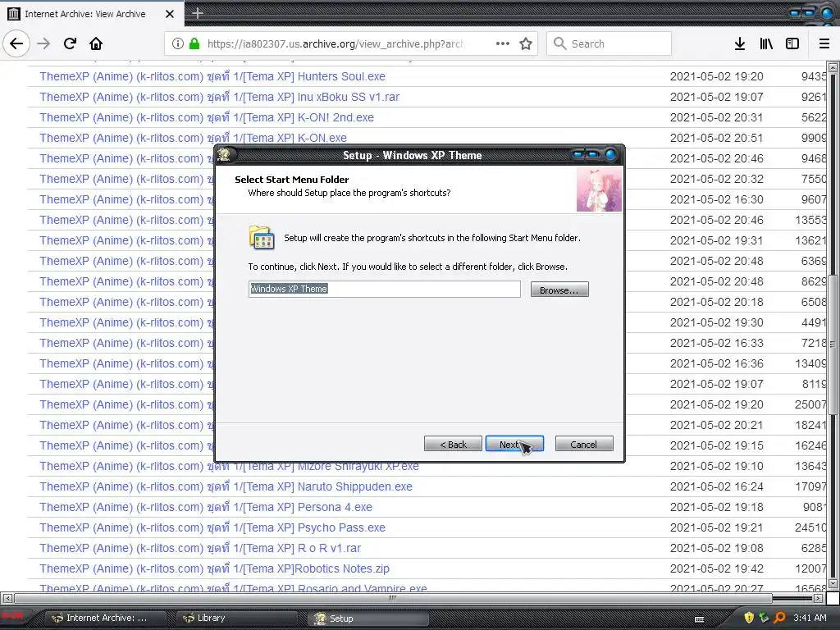Open the Library bookshelf icon
Viewport: 840px width, 630px height.
pos(766,43)
